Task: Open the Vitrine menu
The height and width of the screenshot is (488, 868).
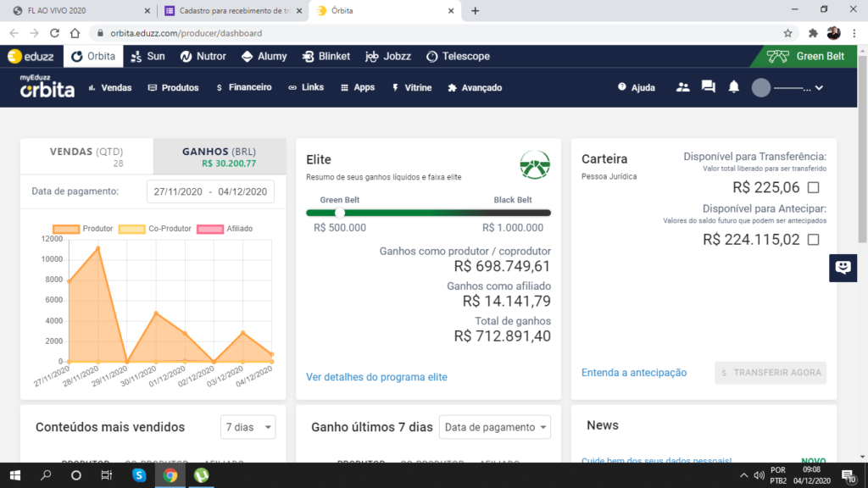Action: point(412,87)
